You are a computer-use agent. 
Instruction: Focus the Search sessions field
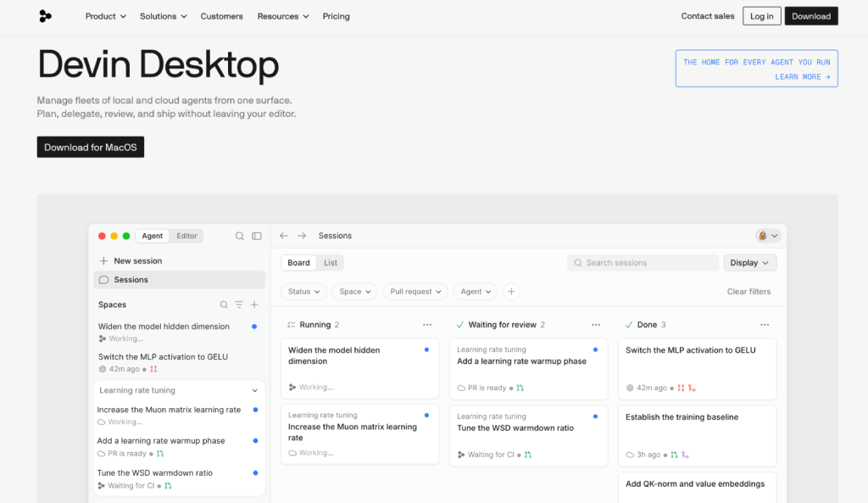[x=643, y=263]
